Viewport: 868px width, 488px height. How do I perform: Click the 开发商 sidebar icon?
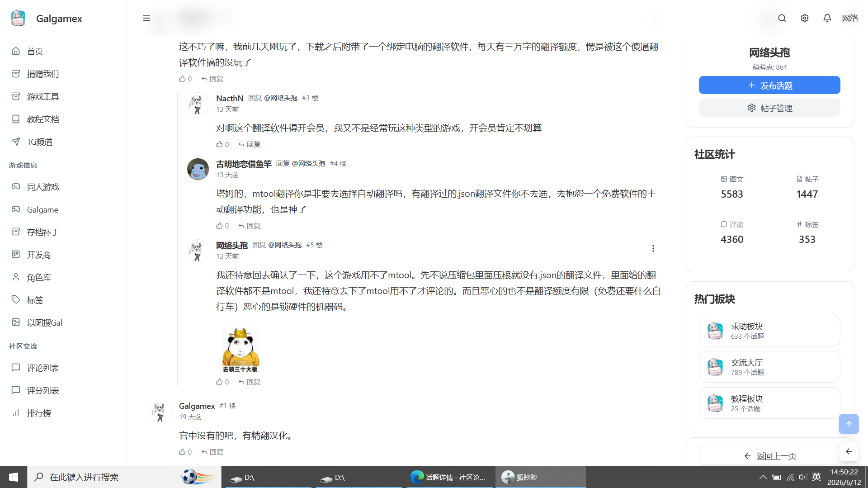point(16,254)
